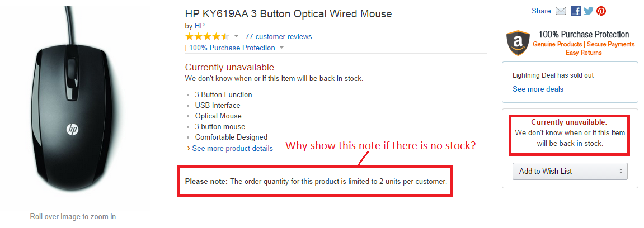Click the Add to Wish List button
The width and height of the screenshot is (644, 228).
(563, 172)
